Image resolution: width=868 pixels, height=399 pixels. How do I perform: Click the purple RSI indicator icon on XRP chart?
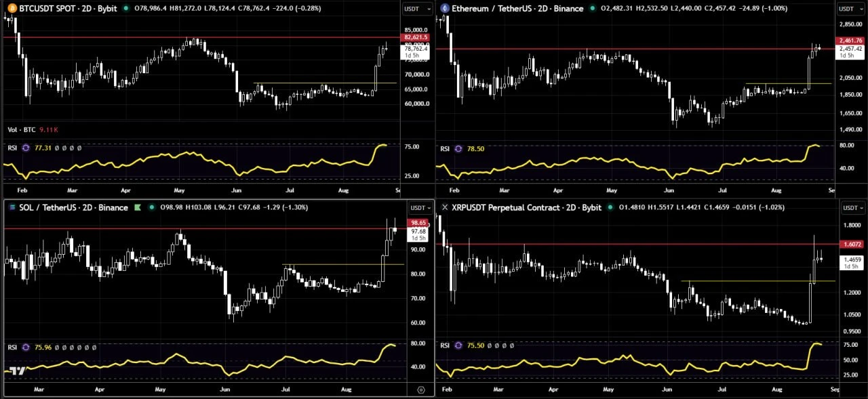tap(459, 345)
